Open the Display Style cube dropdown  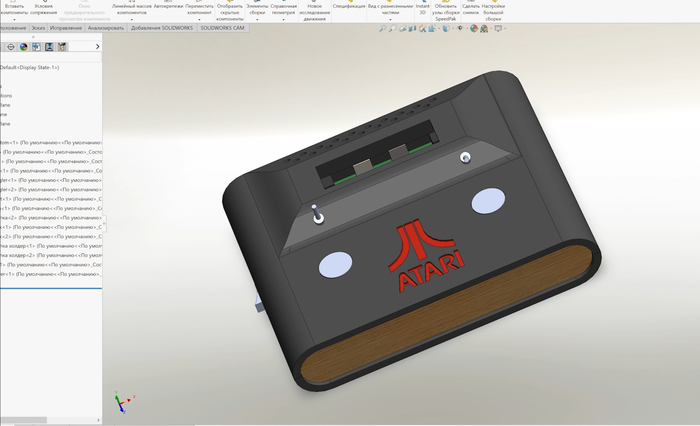pyautogui.click(x=449, y=29)
